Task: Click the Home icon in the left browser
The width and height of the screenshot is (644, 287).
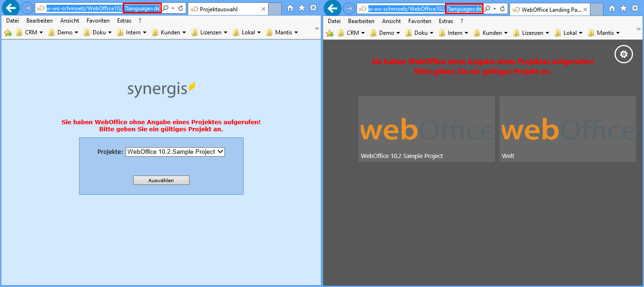Action: (x=290, y=8)
